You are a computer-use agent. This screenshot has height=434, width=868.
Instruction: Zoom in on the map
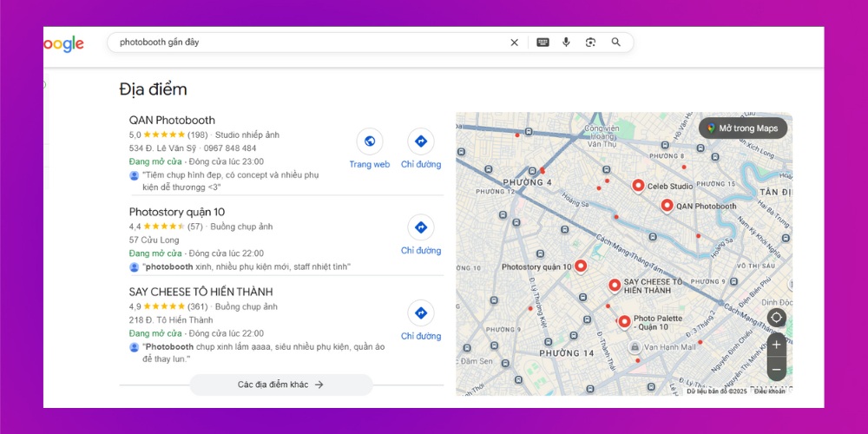point(776,345)
